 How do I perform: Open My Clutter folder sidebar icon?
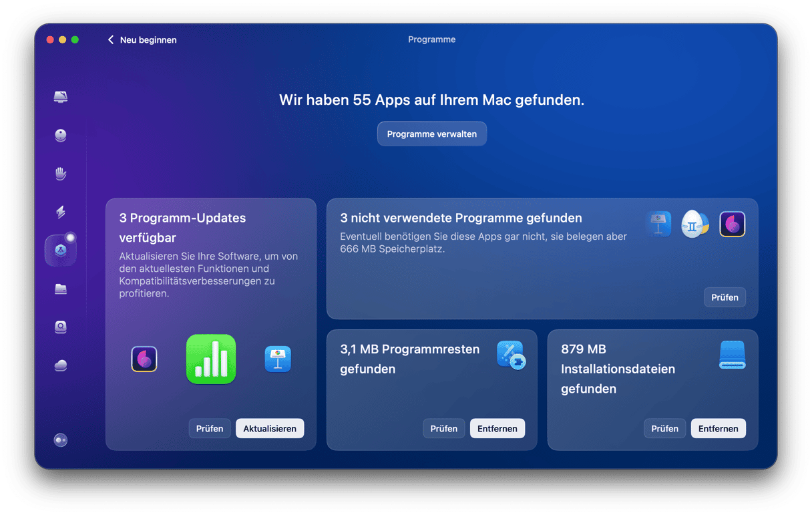[x=61, y=289]
